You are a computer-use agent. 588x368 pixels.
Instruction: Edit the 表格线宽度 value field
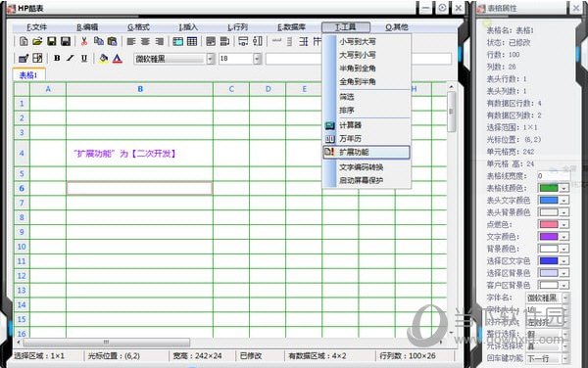pyautogui.click(x=554, y=175)
